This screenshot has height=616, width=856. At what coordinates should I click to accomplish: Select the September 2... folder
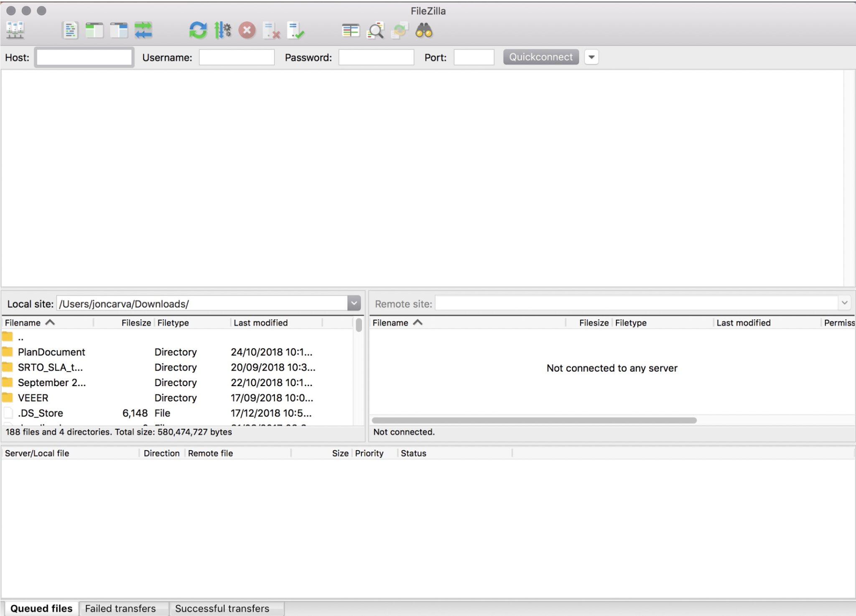(177, 382)
